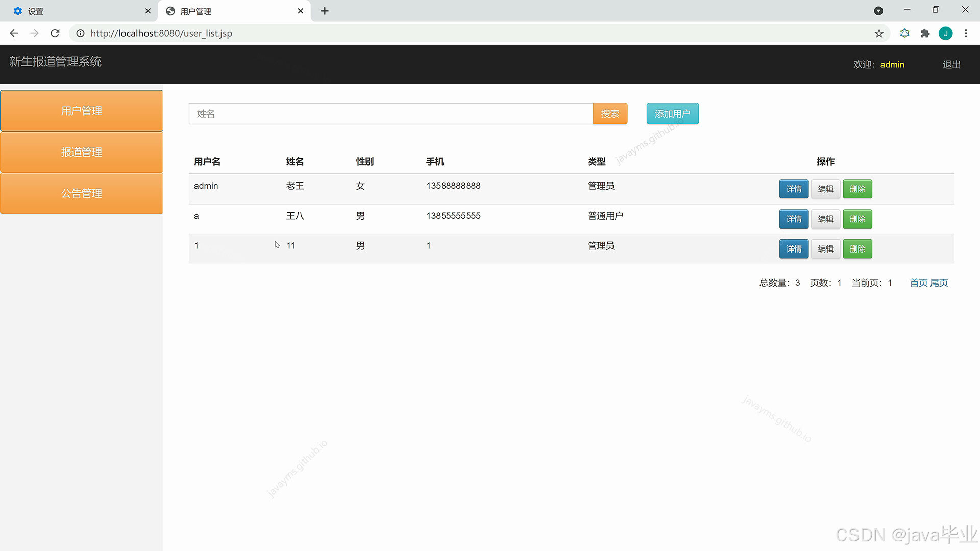Restore down the browser window
Image resolution: width=980 pixels, height=551 pixels.
pos(936,10)
